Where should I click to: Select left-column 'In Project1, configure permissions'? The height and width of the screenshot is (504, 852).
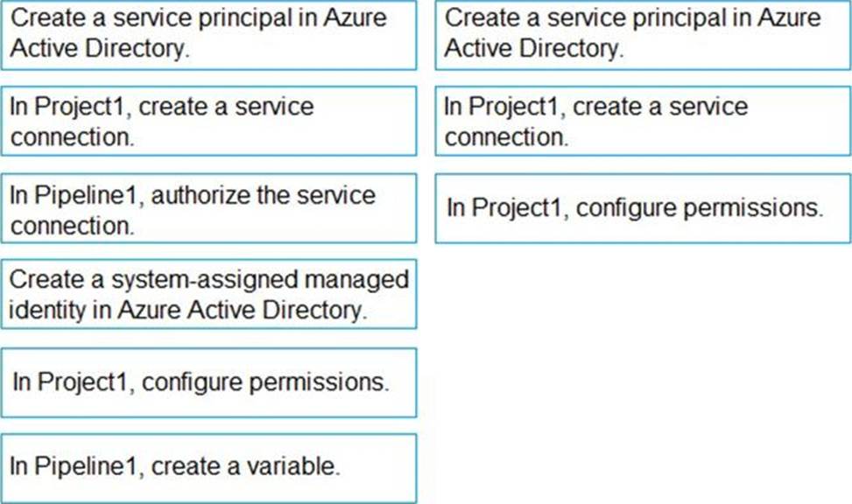208,382
